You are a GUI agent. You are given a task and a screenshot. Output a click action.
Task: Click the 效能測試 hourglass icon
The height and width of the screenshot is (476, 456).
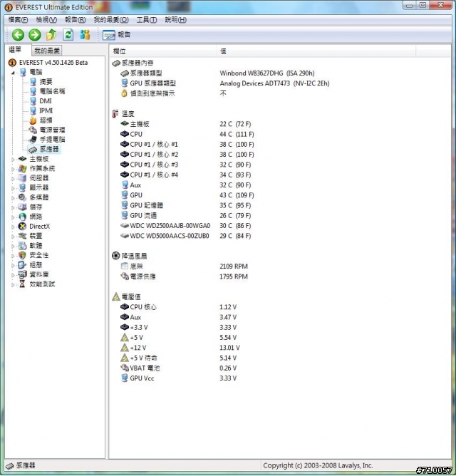[23, 284]
